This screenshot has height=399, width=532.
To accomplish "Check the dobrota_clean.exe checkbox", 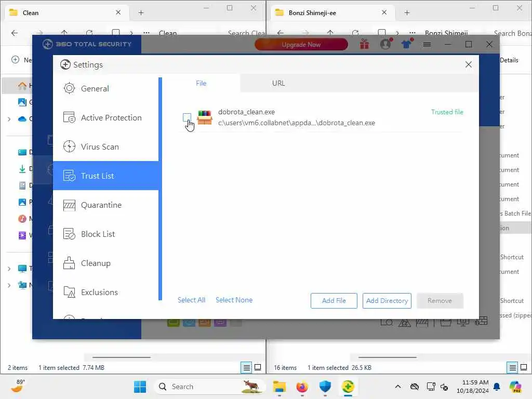I will pyautogui.click(x=187, y=117).
